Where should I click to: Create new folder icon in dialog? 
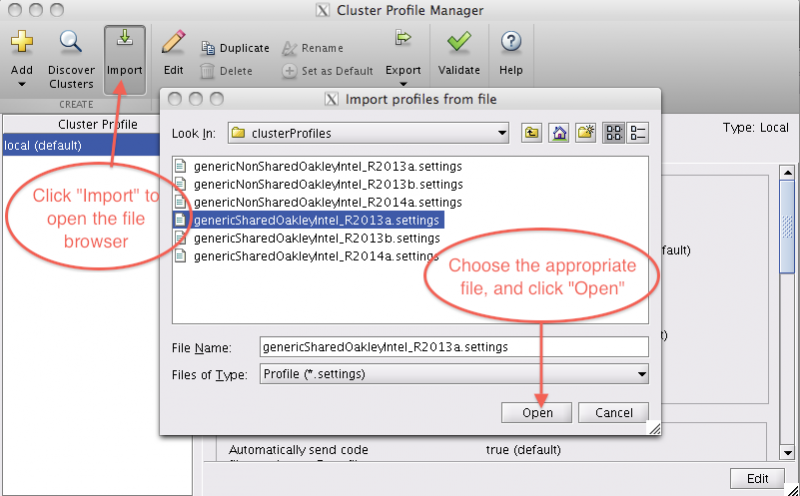(x=586, y=133)
